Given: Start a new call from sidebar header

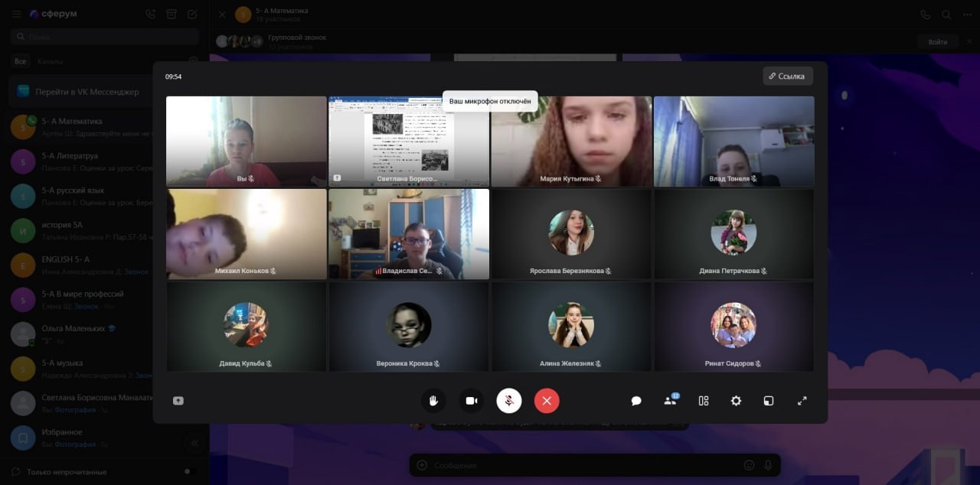Looking at the screenshot, I should pyautogui.click(x=150, y=14).
